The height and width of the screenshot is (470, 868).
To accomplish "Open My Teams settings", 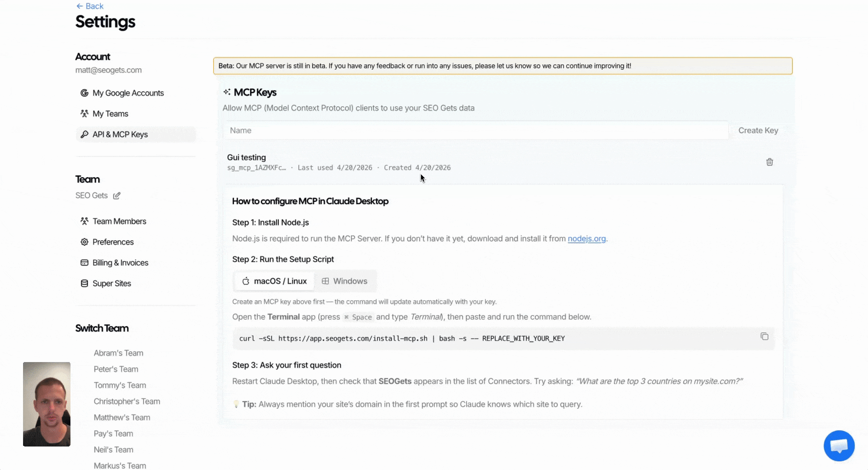I will pyautogui.click(x=110, y=114).
